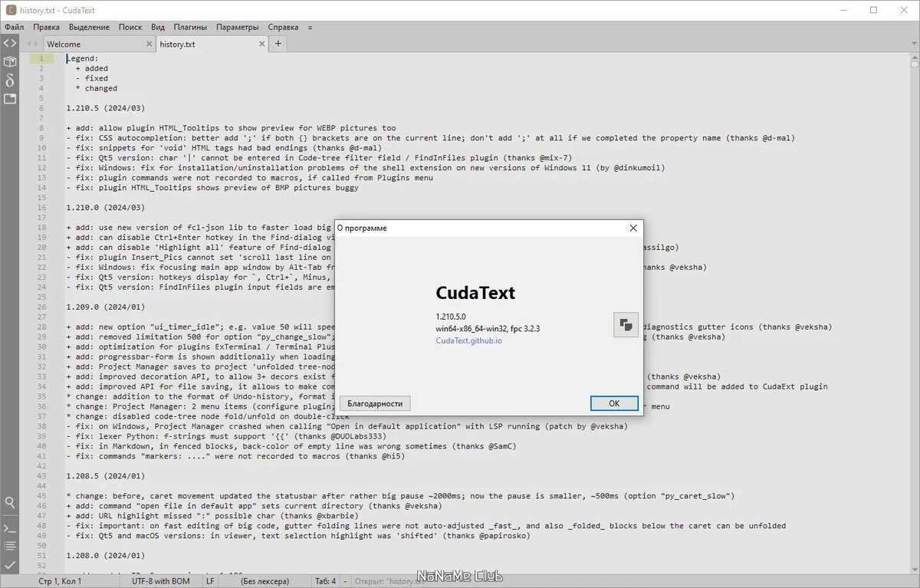
Task: Click the 'Стр 1, Кол 1' status field
Action: (x=60, y=581)
